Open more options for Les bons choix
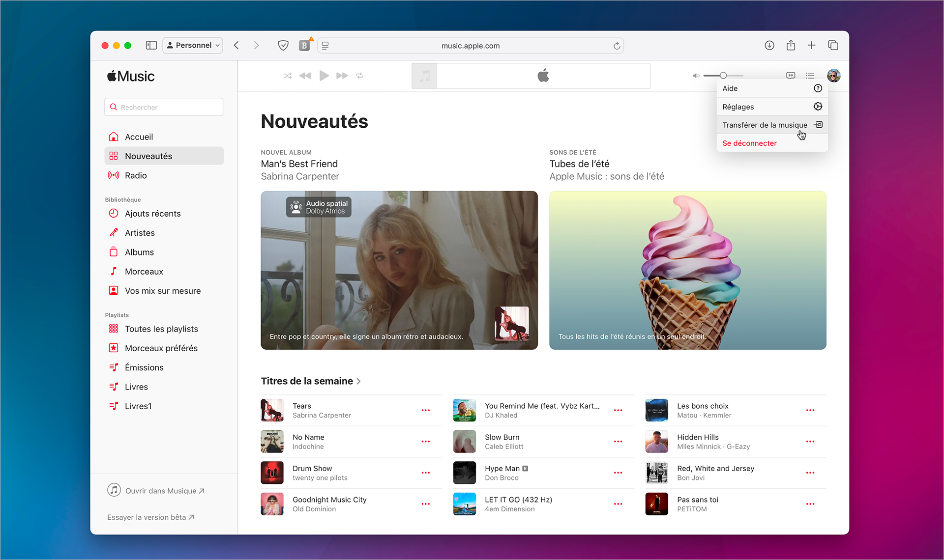 tap(810, 410)
